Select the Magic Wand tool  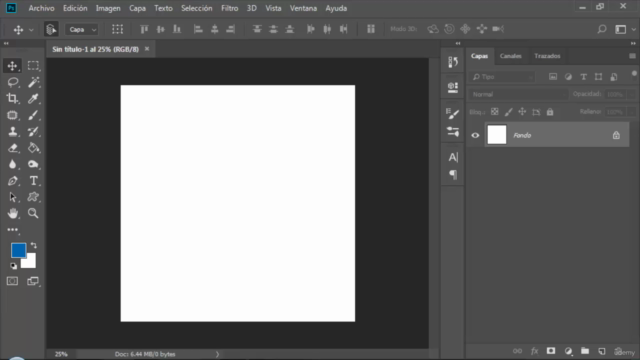click(x=33, y=82)
